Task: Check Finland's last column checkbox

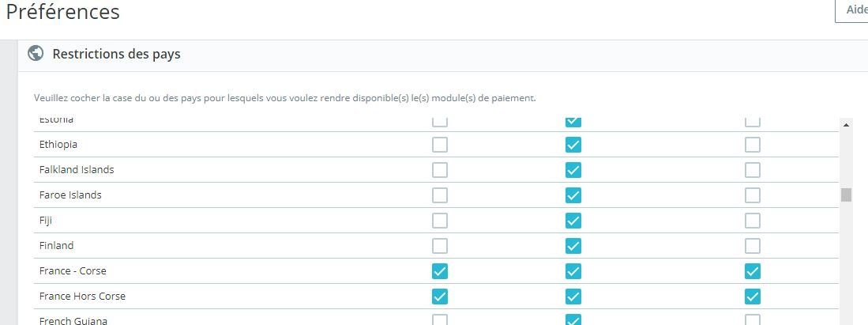Action: (x=753, y=246)
